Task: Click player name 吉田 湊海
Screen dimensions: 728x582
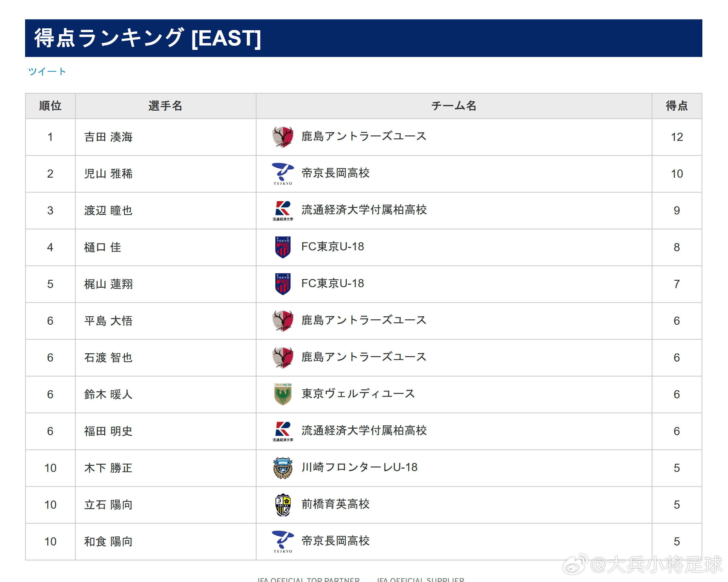Action: pyautogui.click(x=108, y=137)
